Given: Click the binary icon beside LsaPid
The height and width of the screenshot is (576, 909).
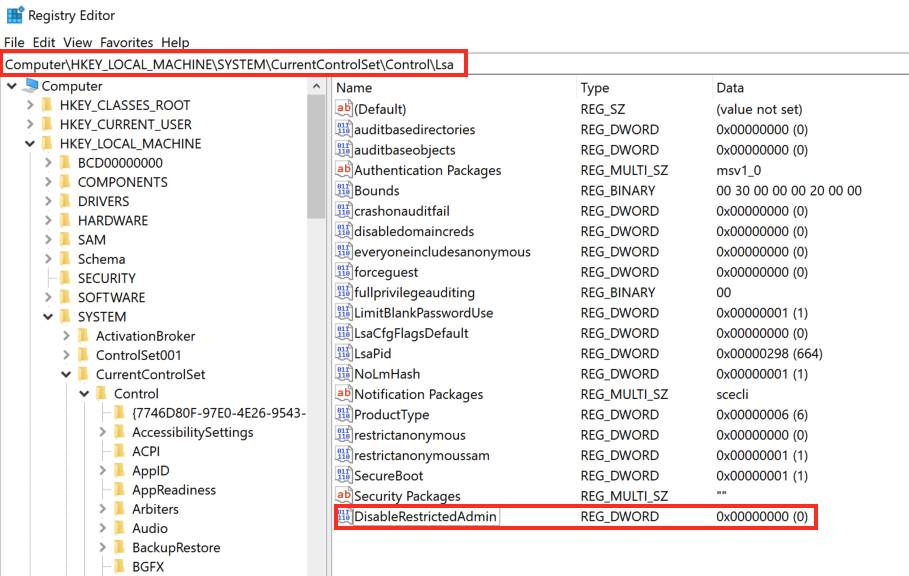Looking at the screenshot, I should pos(344,354).
